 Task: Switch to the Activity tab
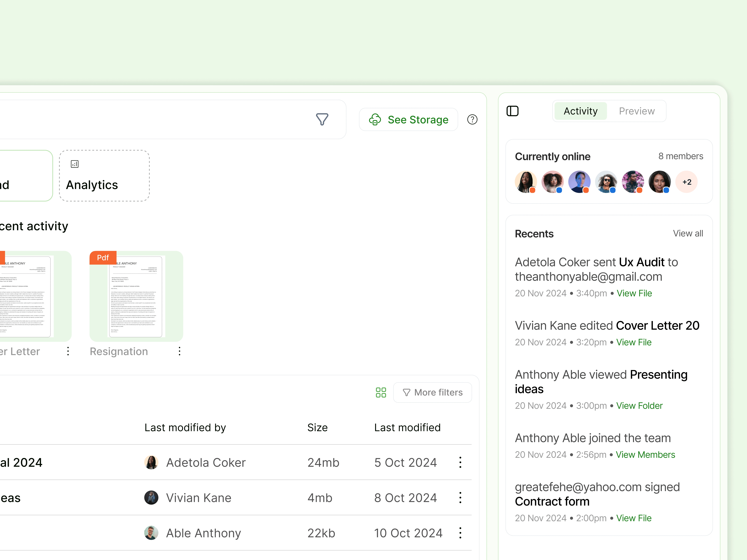pyautogui.click(x=581, y=111)
